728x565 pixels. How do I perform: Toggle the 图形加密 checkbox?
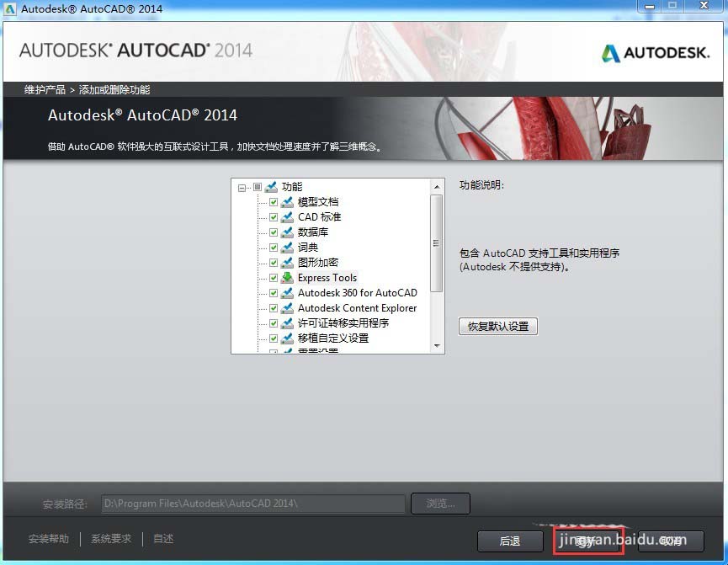click(274, 263)
